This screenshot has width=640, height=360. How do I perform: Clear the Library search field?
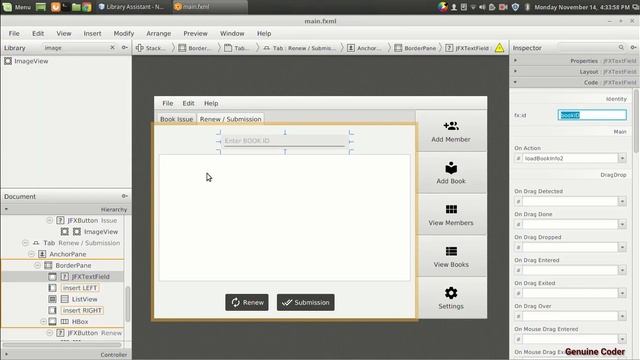(x=112, y=48)
